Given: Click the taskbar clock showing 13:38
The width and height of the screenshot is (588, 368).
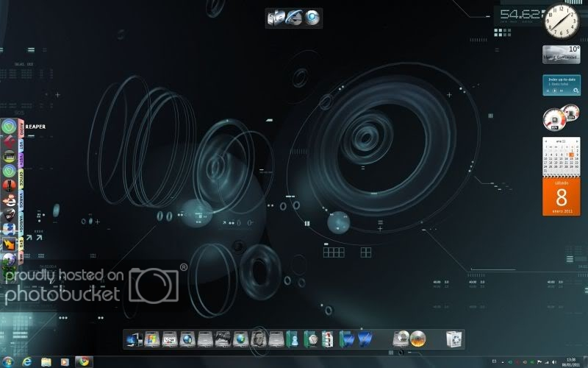Looking at the screenshot, I should (x=571, y=362).
